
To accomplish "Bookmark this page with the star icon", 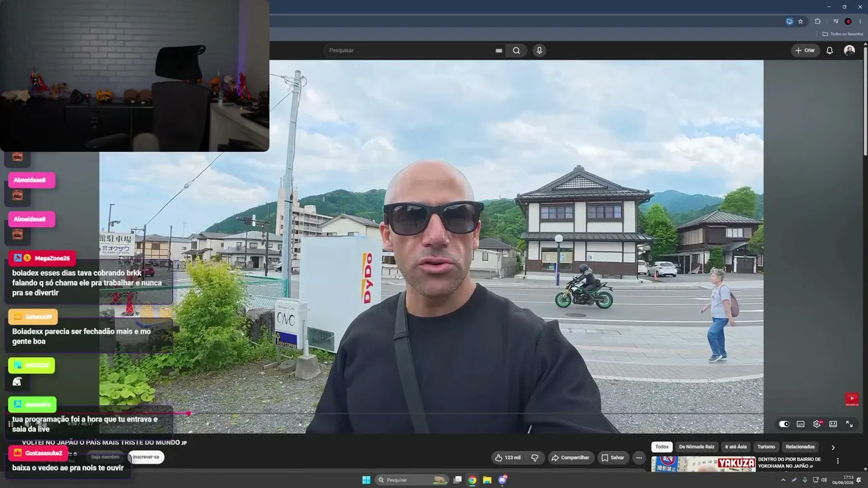I will [x=800, y=21].
